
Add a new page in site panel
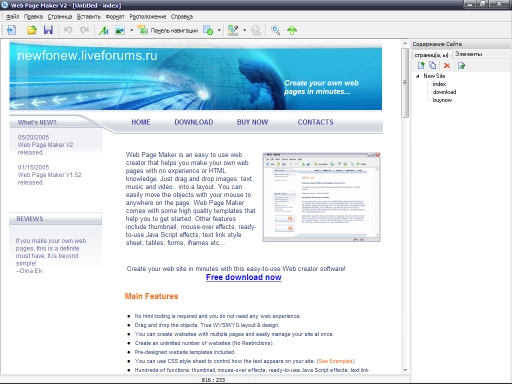tap(421, 65)
